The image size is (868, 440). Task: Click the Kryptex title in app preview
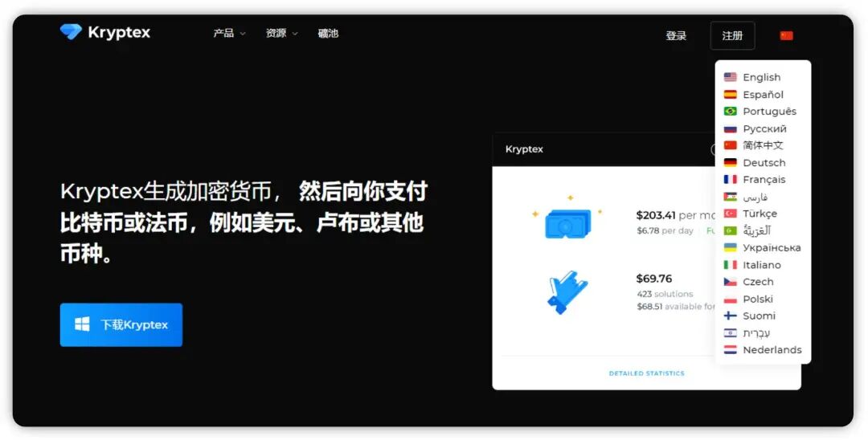524,149
